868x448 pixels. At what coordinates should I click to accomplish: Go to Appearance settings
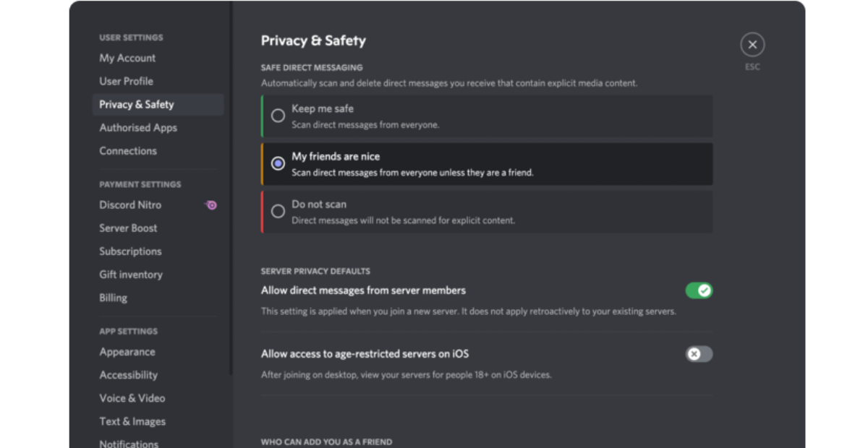pyautogui.click(x=127, y=352)
